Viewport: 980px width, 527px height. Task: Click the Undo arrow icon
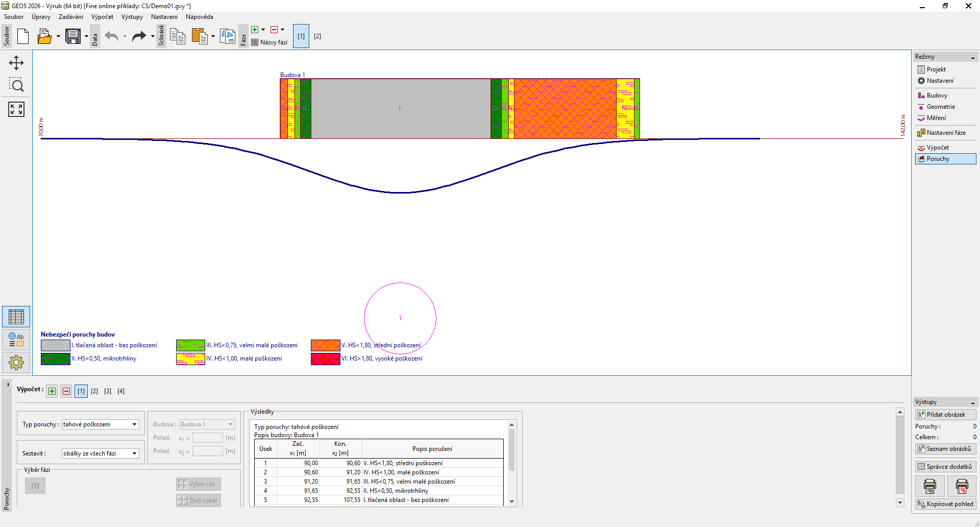click(x=111, y=36)
